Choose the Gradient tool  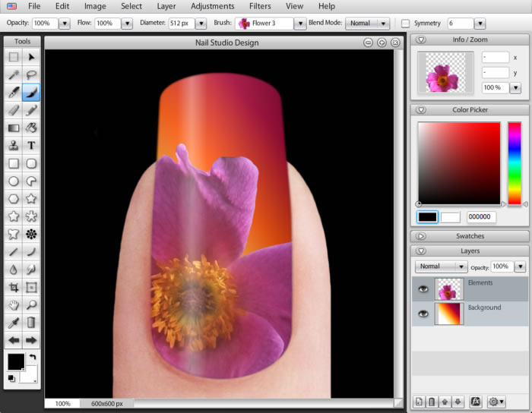click(13, 128)
